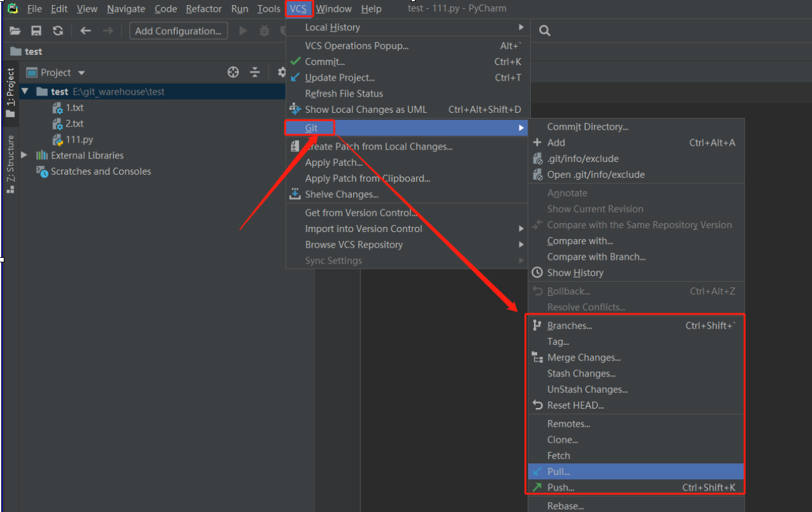The height and width of the screenshot is (512, 812).
Task: Open the Refactor menu
Action: [x=204, y=9]
